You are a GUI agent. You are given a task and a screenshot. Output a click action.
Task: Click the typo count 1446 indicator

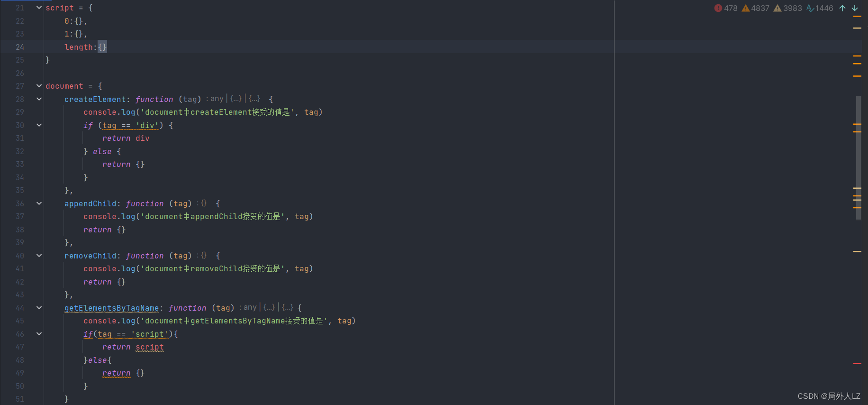(820, 8)
